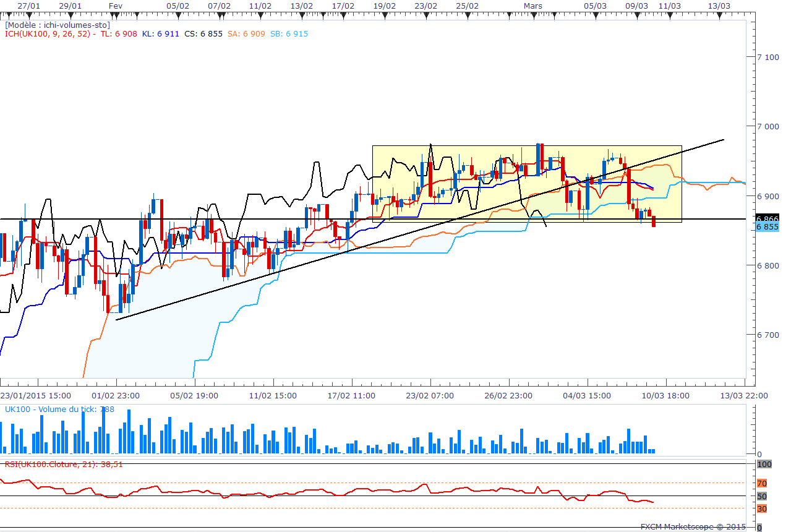Click the 27/01 date on top axis

pos(29,5)
